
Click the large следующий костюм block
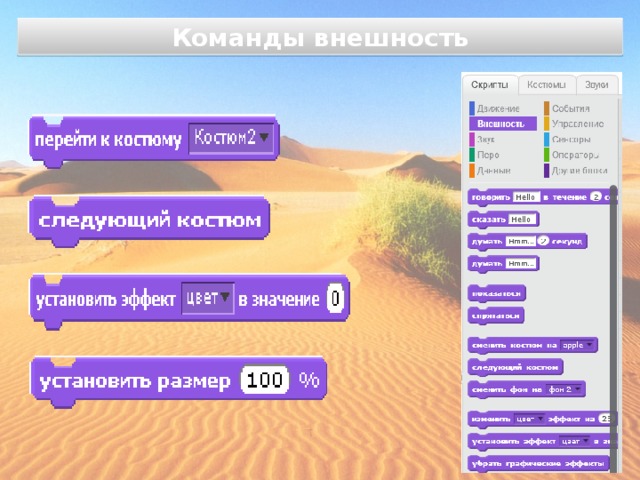pos(149,220)
